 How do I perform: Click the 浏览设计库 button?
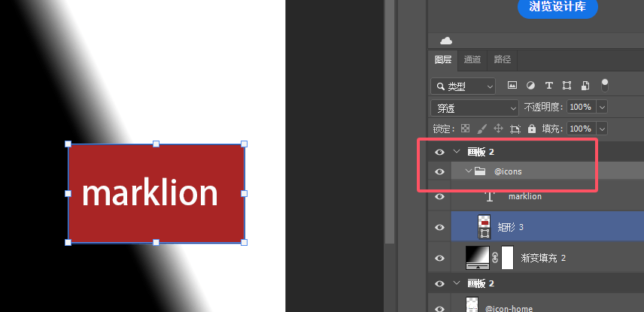click(x=557, y=7)
